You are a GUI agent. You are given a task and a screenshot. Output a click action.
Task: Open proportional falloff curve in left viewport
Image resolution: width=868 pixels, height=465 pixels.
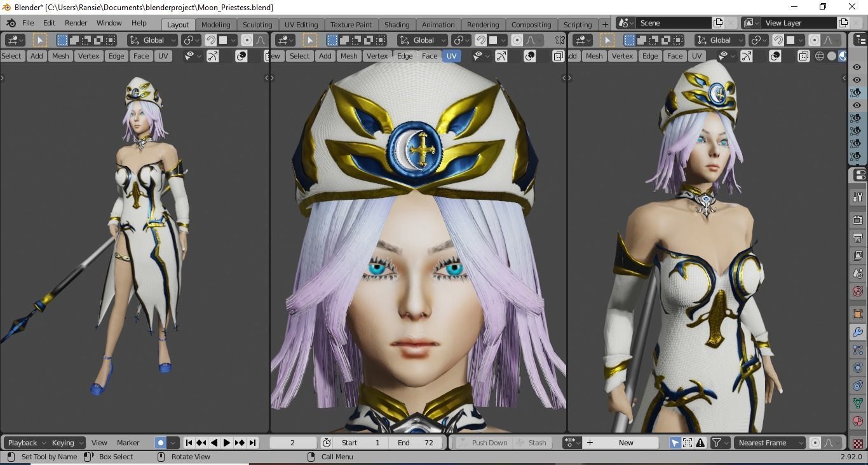[261, 40]
